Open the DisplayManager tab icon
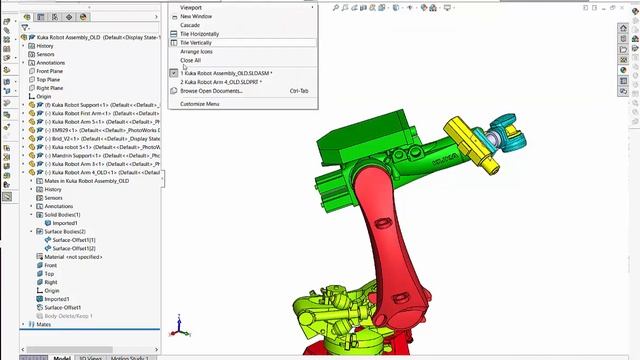This screenshot has height=360, width=640. coord(83,17)
